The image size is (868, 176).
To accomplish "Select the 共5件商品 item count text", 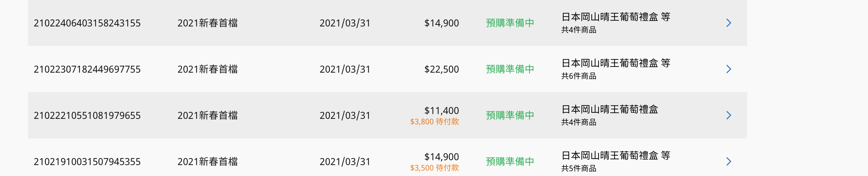I will (x=579, y=168).
